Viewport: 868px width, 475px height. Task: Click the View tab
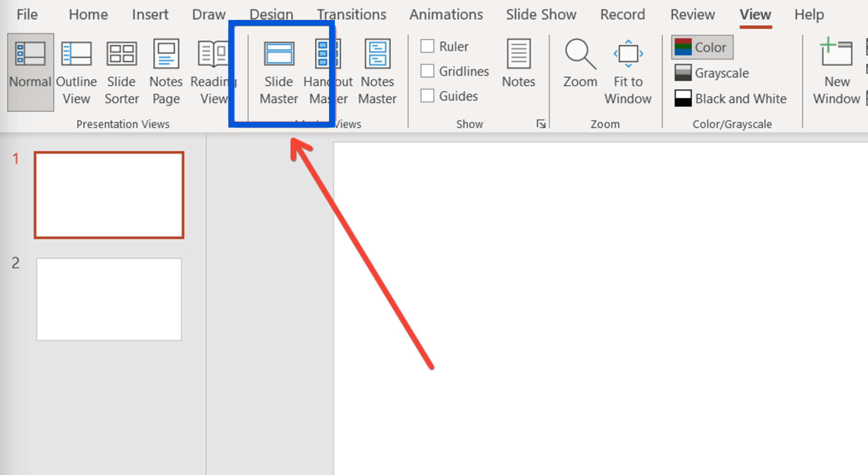click(755, 15)
